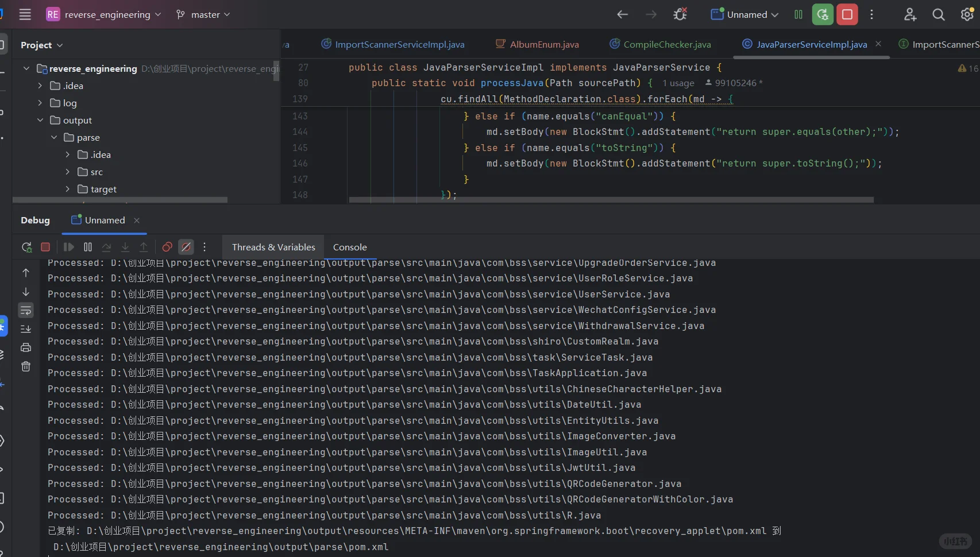Close the JavaParserServiceImpl.java tab
The width and height of the screenshot is (980, 557).
tap(878, 44)
